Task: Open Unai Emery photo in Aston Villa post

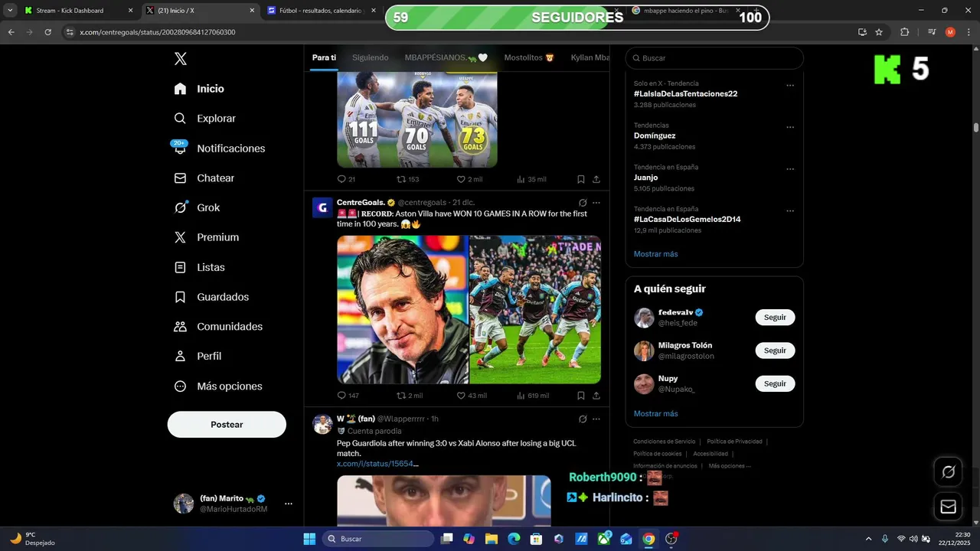Action: [403, 309]
